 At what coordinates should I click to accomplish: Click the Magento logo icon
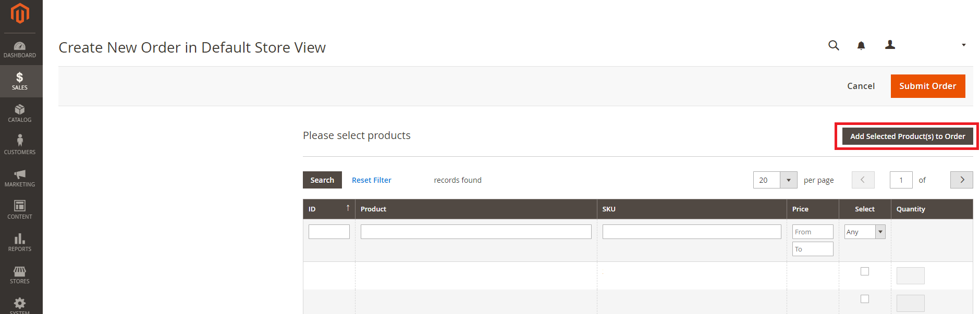(20, 14)
